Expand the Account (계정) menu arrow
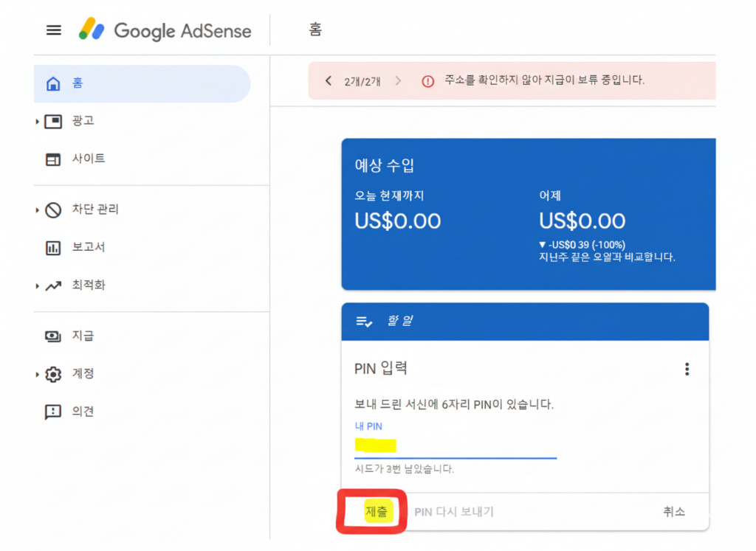 (x=37, y=375)
